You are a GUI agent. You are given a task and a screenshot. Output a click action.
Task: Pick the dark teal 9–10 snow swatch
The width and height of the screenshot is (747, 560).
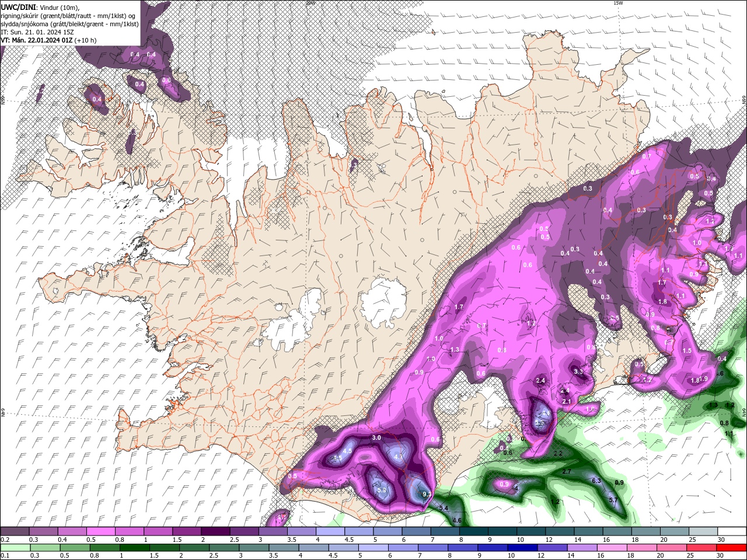pyautogui.click(x=504, y=531)
